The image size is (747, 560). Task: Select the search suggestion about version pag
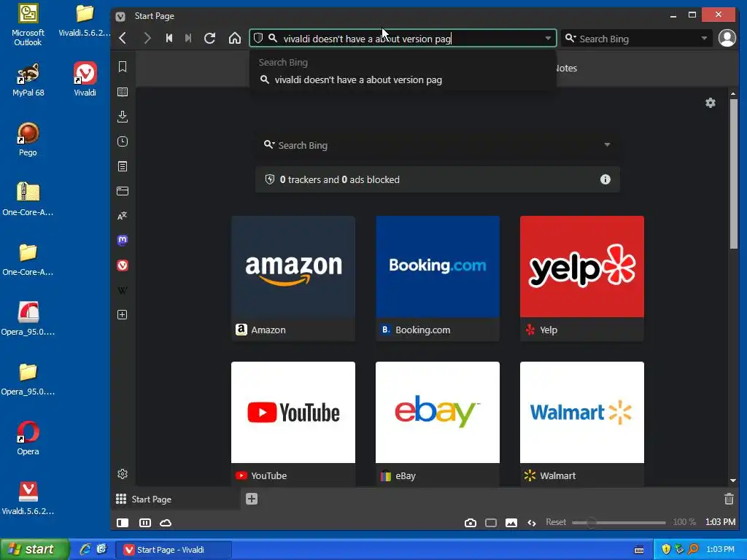(403, 80)
